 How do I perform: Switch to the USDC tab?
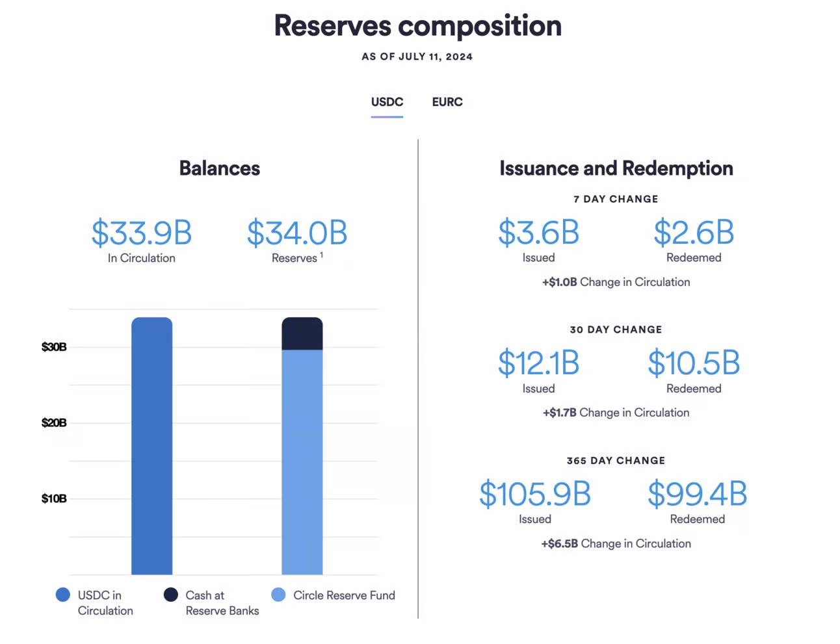[x=387, y=102]
